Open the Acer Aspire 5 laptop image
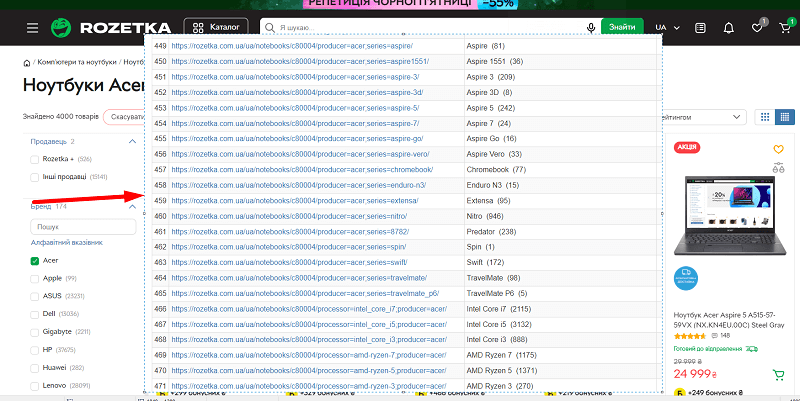The image size is (800, 401). coord(729,215)
